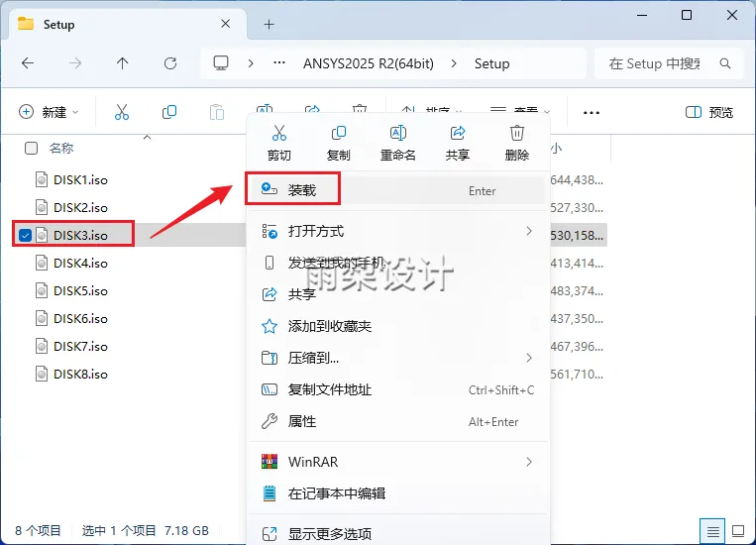The height and width of the screenshot is (545, 756).
Task: Select 复制文件地址 in the context menu
Action: point(398,389)
